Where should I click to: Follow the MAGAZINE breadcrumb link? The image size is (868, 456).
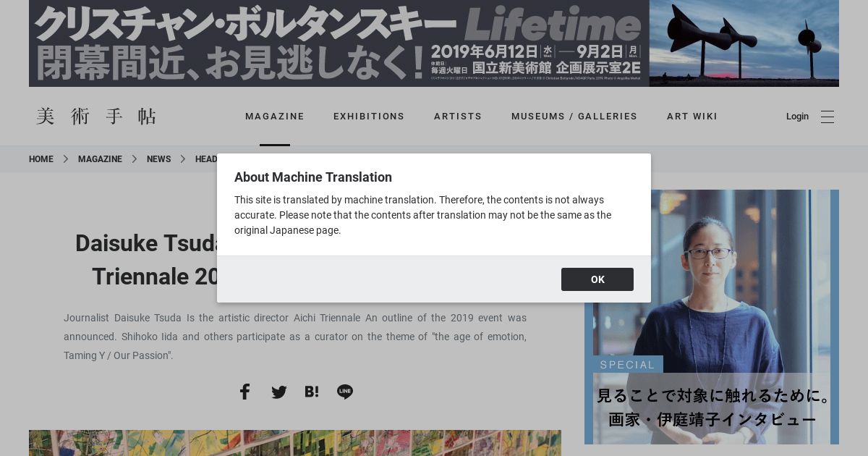[100, 159]
